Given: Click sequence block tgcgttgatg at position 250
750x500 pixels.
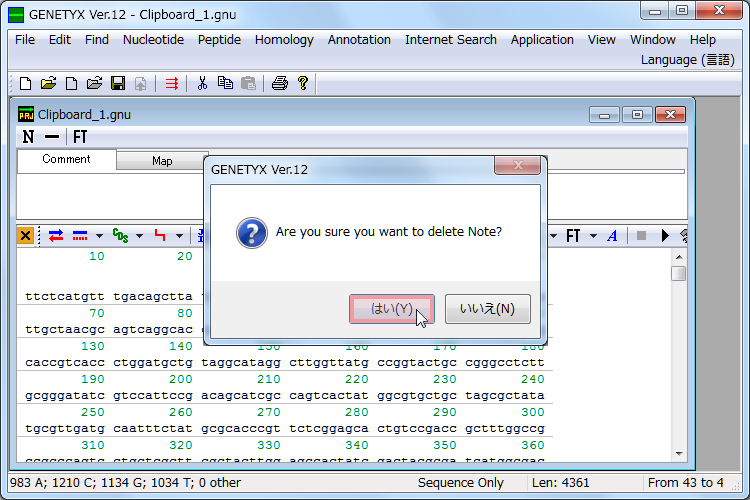Looking at the screenshot, I should [x=65, y=429].
